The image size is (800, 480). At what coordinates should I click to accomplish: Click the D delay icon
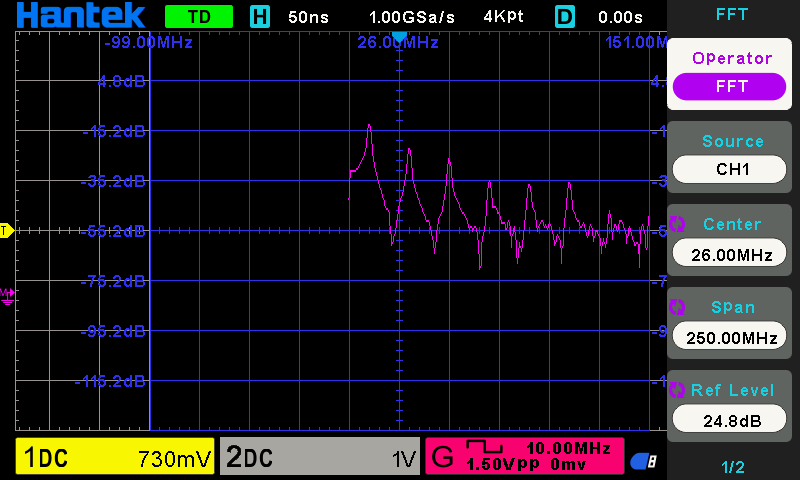pyautogui.click(x=565, y=17)
